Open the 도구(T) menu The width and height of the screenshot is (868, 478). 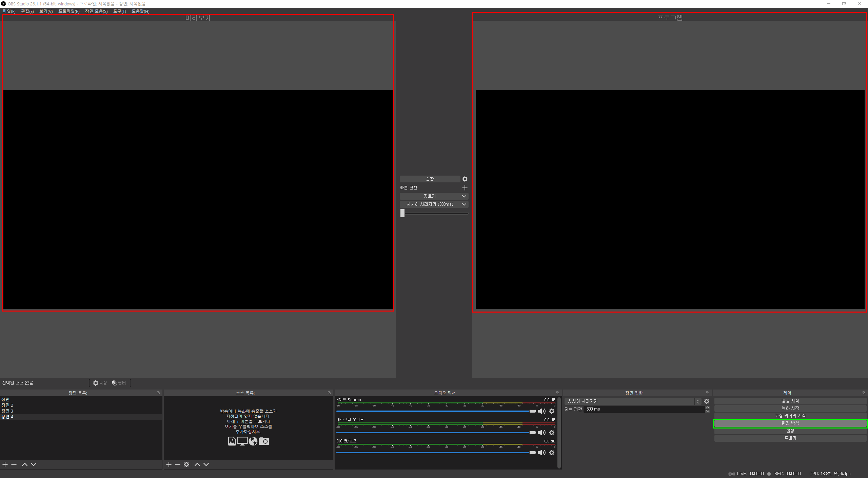pyautogui.click(x=119, y=11)
